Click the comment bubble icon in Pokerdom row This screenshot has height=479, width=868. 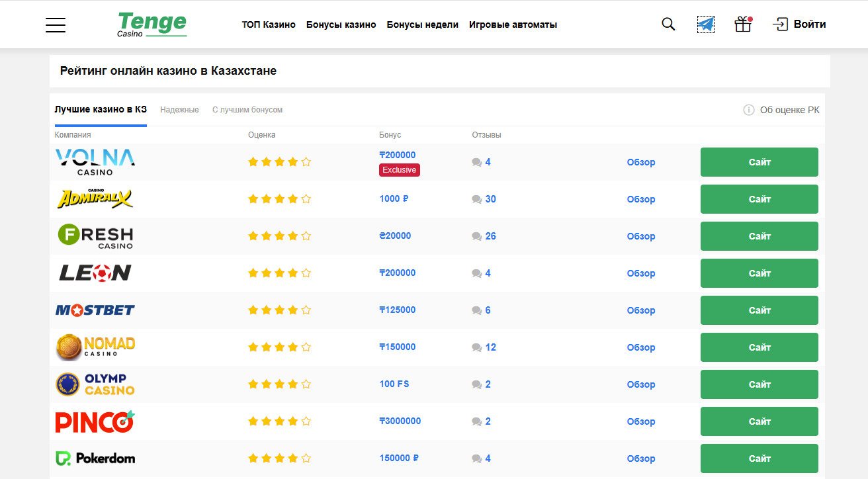[476, 458]
